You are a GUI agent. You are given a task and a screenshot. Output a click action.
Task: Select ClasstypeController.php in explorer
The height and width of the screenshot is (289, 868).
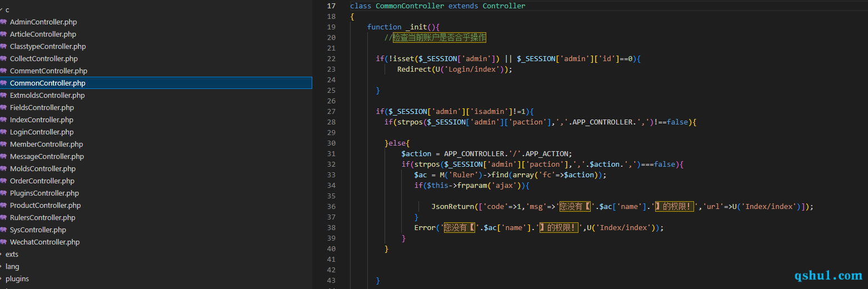48,47
